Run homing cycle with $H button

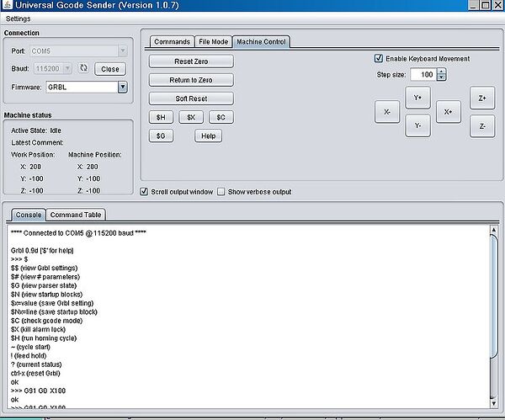[x=161, y=117]
